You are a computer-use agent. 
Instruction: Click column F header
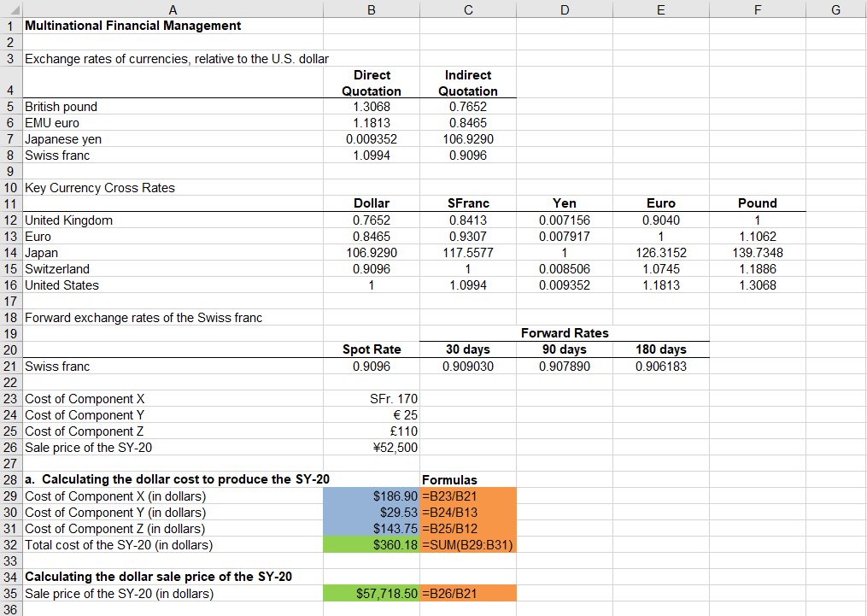[758, 9]
